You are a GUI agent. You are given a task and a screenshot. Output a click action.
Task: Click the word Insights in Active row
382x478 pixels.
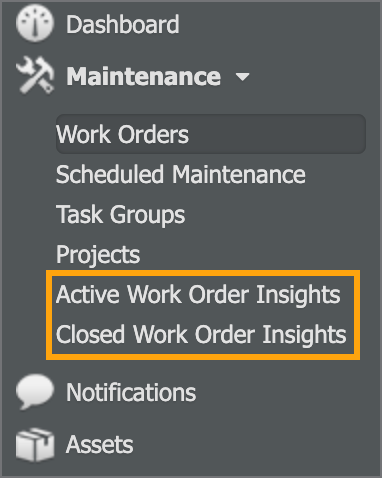pos(298,295)
